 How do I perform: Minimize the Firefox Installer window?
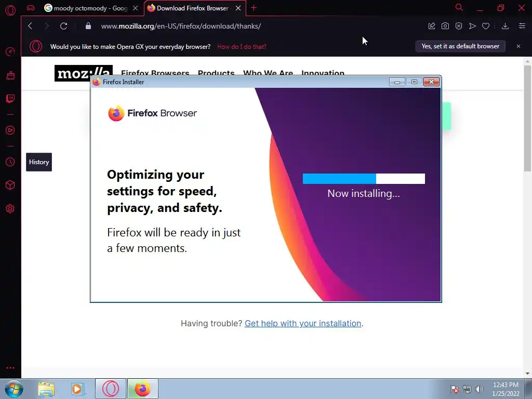[397, 82]
